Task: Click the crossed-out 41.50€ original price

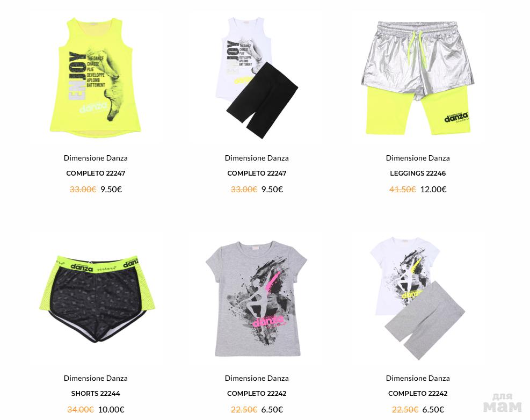Action: [403, 190]
